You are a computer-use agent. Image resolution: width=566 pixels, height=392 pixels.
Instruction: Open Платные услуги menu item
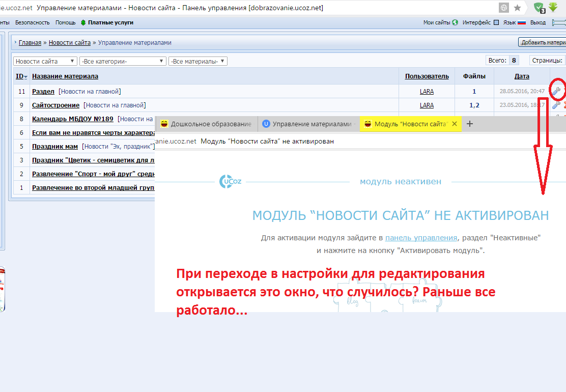coord(107,22)
